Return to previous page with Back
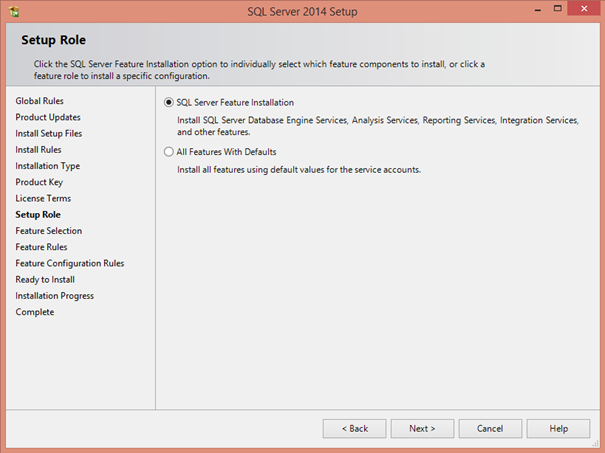This screenshot has height=453, width=605. point(354,429)
